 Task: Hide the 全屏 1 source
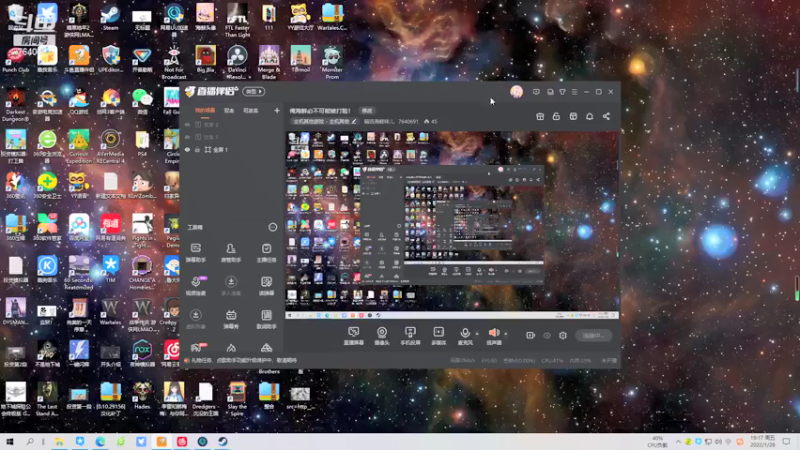click(x=188, y=149)
